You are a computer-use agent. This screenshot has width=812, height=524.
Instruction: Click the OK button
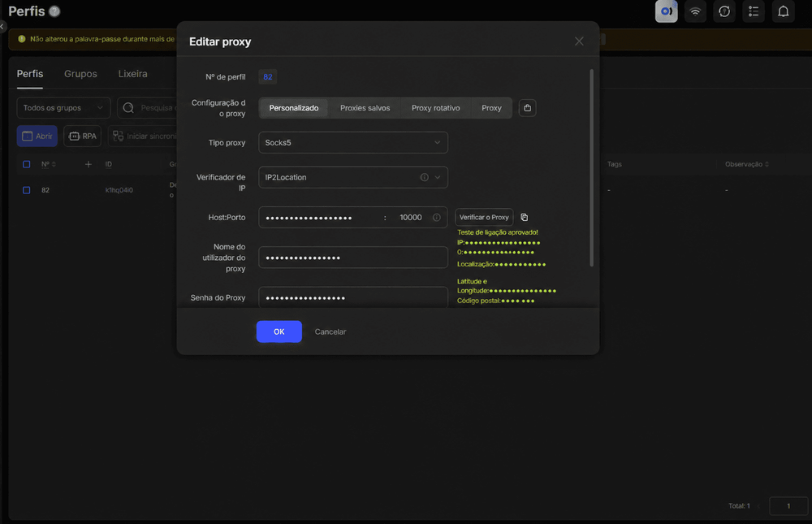279,331
